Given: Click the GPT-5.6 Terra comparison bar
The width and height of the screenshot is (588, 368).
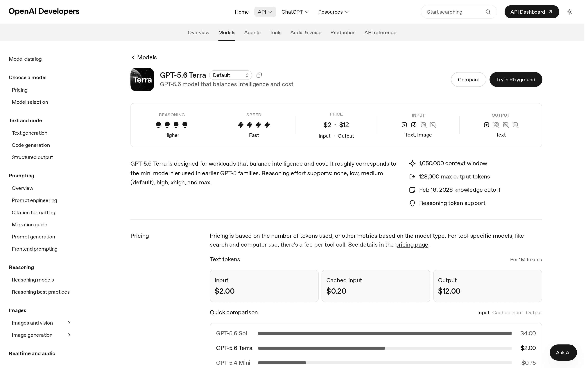Looking at the screenshot, I should click(x=385, y=348).
